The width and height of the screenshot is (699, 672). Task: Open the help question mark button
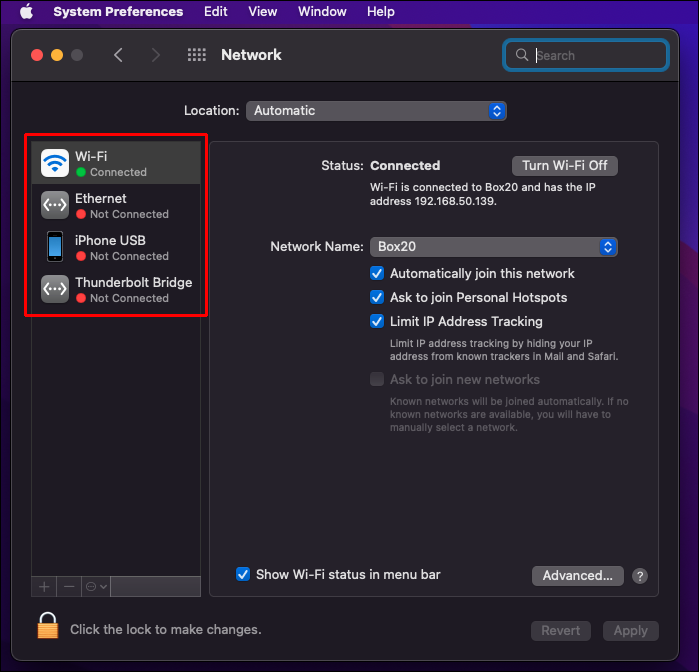coord(640,576)
